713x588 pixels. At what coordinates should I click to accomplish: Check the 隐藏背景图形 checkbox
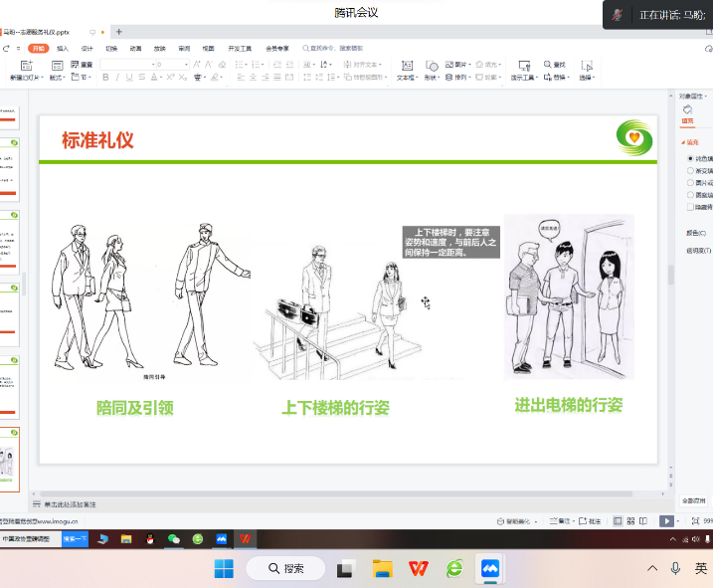point(691,207)
